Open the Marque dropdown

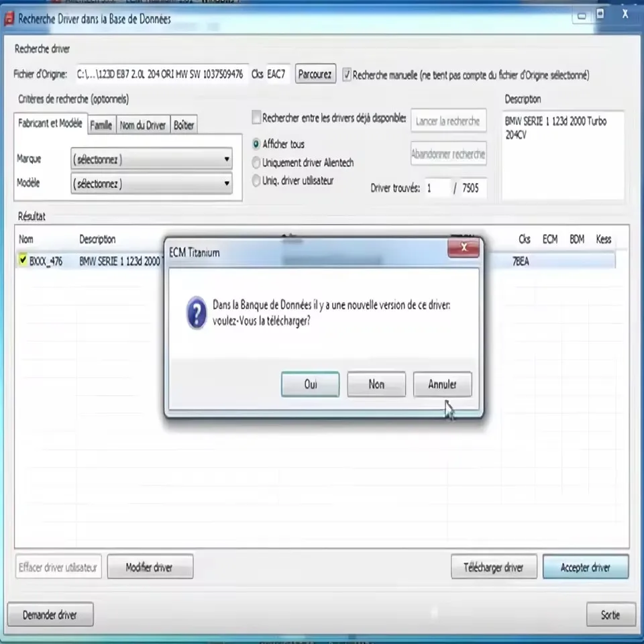(x=152, y=159)
